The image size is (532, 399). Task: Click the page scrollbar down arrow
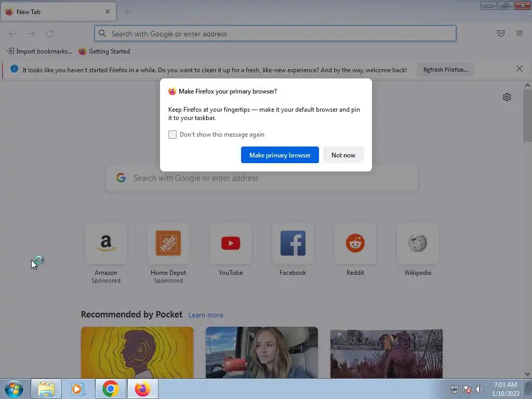click(527, 374)
